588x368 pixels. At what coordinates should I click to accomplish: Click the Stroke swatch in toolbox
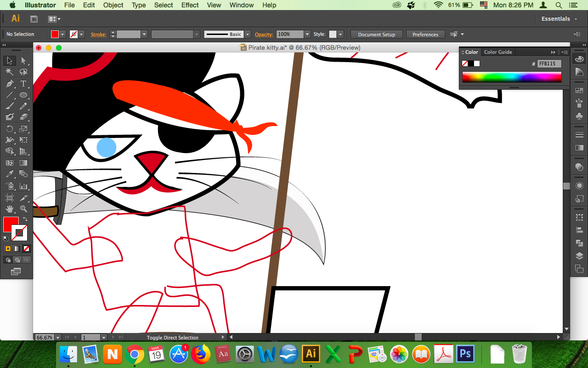click(19, 233)
